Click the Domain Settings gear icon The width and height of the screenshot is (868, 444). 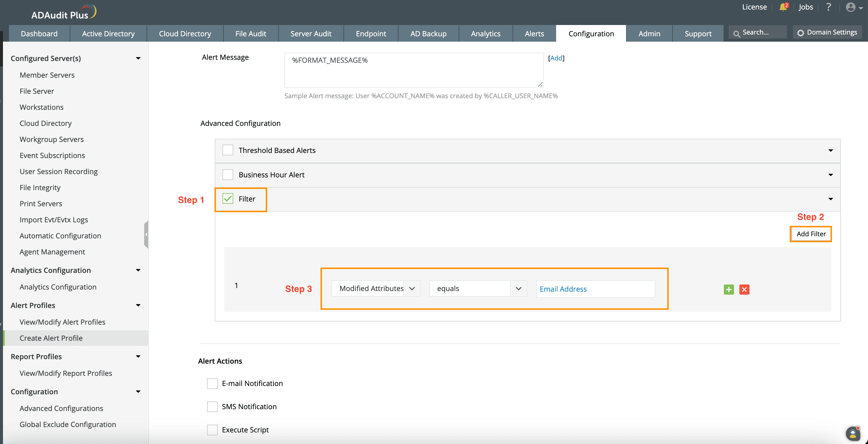point(801,33)
